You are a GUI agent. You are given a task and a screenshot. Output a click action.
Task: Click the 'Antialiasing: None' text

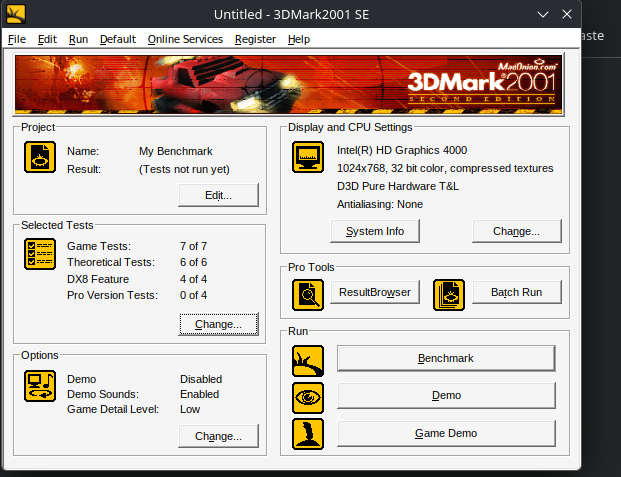(380, 204)
